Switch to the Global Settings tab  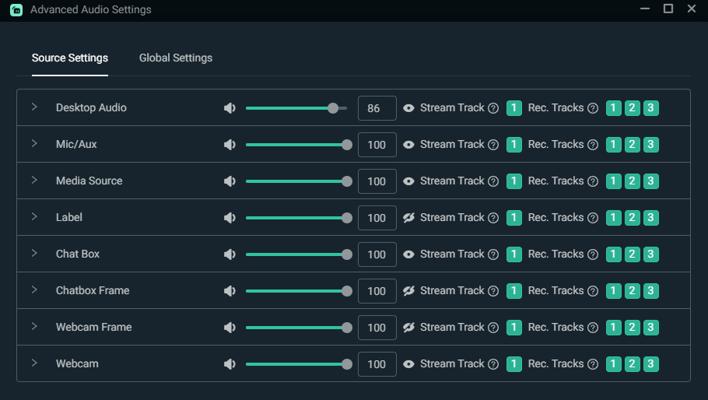coord(175,58)
